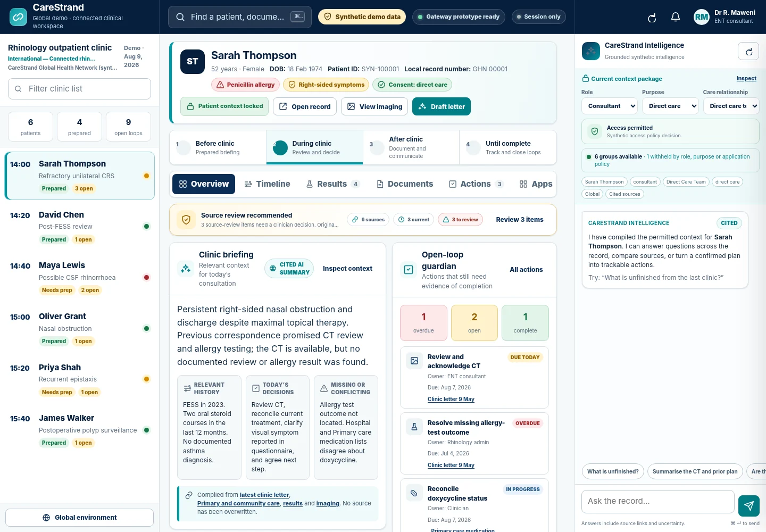Click the red status dot for Maya Lewis
The height and width of the screenshot is (532, 766).
(146, 277)
